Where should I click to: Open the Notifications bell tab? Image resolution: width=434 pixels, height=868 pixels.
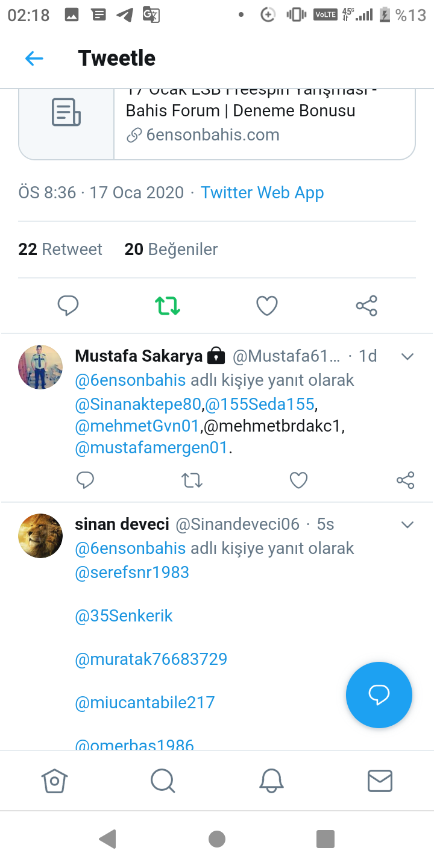click(271, 781)
